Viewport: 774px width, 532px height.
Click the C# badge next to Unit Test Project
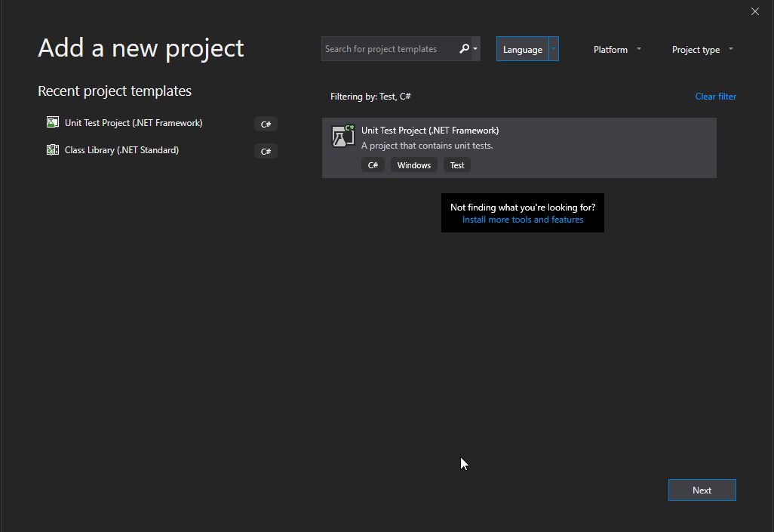click(x=266, y=124)
